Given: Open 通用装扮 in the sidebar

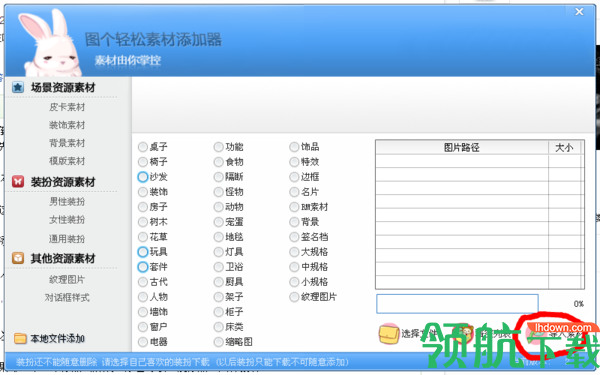Looking at the screenshot, I should point(67,239).
